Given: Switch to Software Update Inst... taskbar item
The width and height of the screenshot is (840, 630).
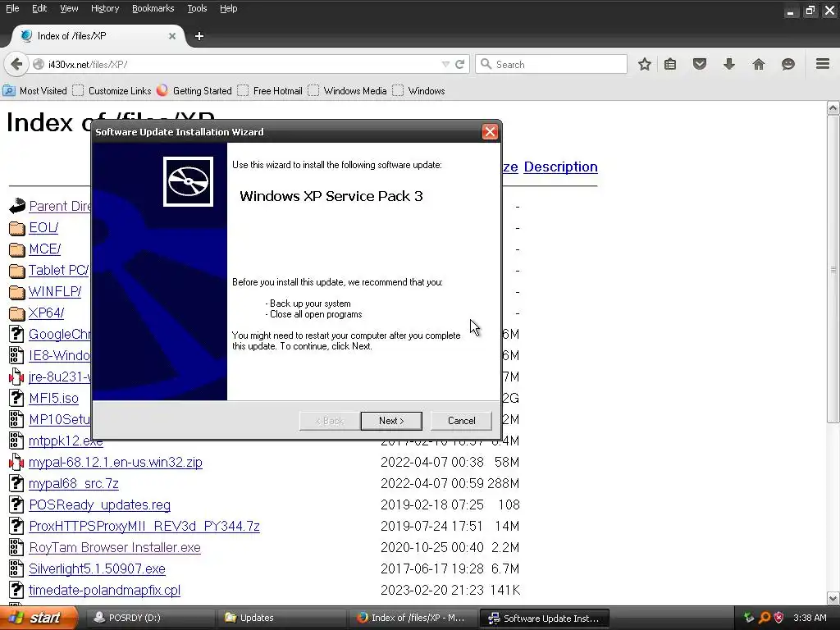Looking at the screenshot, I should [546, 619].
